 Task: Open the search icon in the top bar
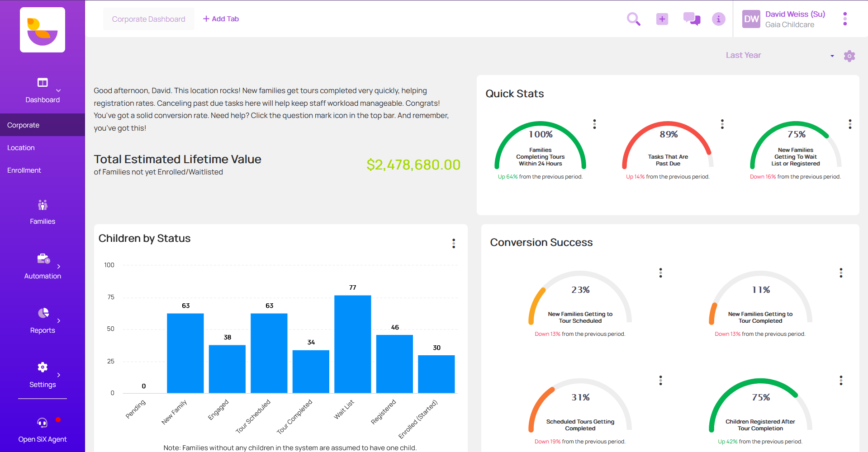(633, 19)
